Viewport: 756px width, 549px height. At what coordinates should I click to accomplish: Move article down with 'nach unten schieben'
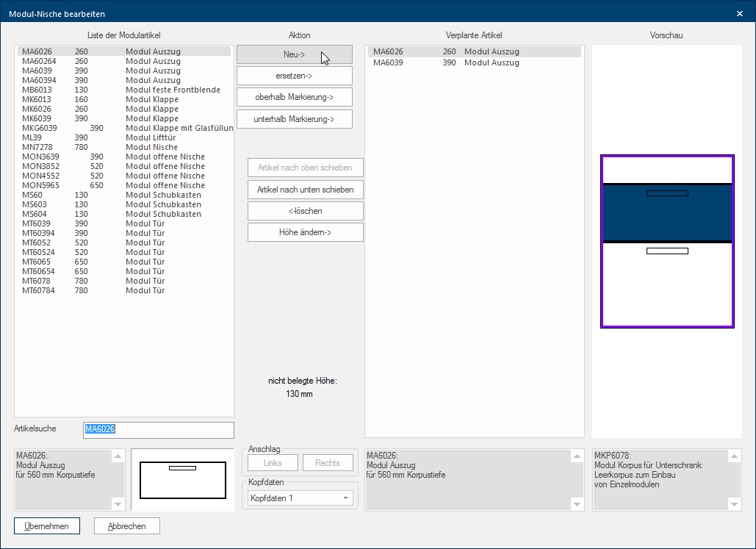coord(305,190)
